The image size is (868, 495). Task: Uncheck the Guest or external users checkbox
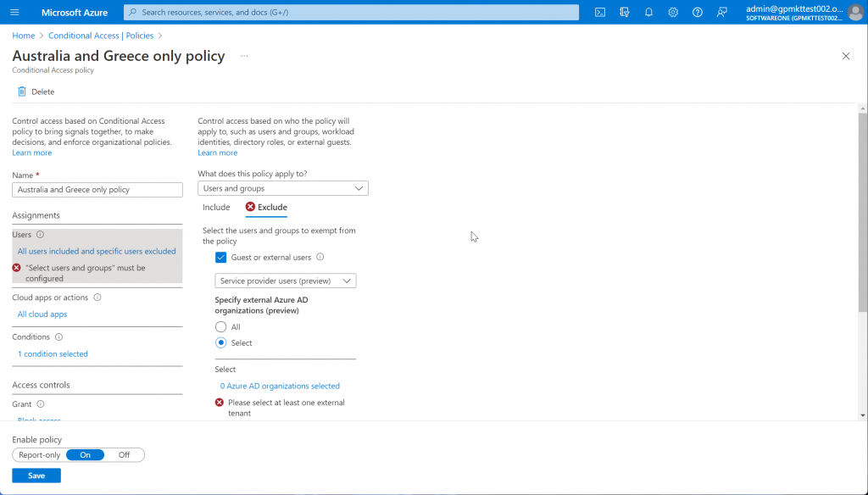point(221,258)
